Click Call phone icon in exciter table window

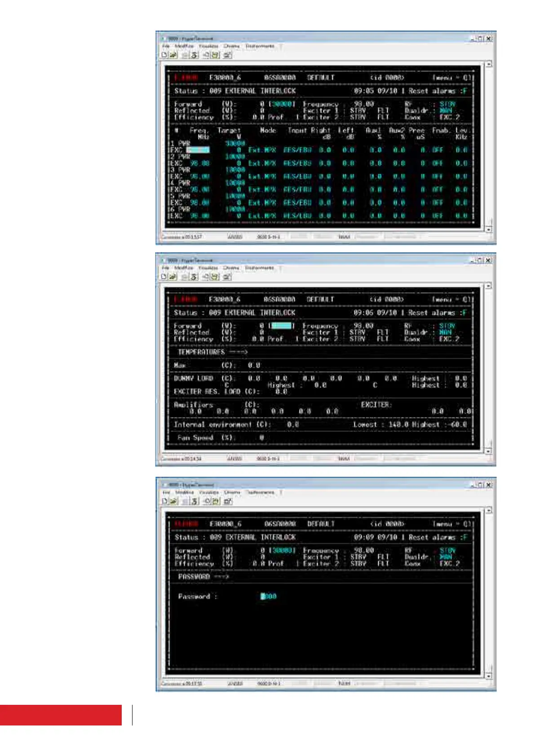(x=185, y=55)
